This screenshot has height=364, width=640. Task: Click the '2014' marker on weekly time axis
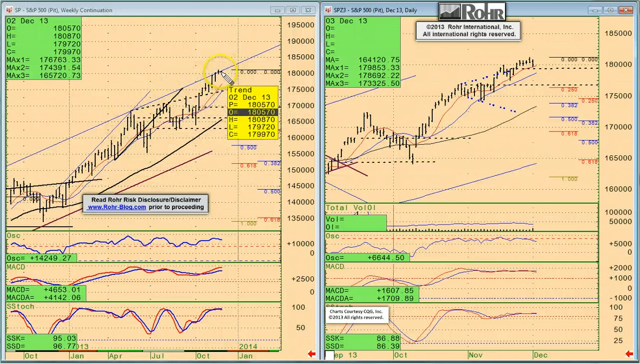pos(248,346)
